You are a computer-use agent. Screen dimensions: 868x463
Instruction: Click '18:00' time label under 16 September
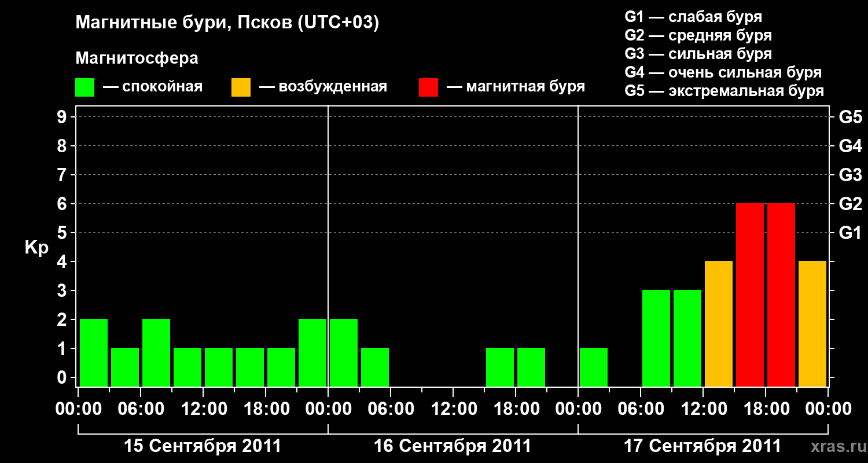point(516,409)
